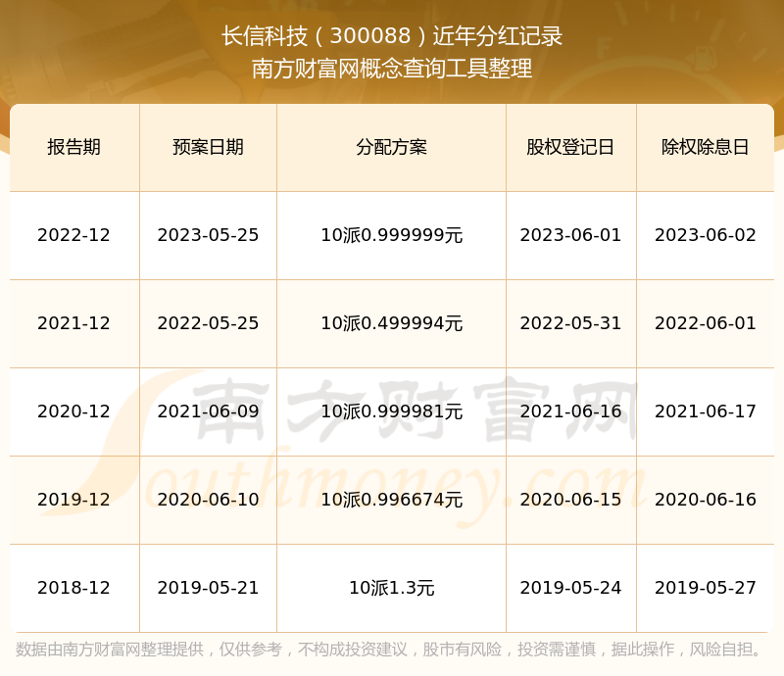Click record date 2023-06-01
784x676 pixels.
570,235
